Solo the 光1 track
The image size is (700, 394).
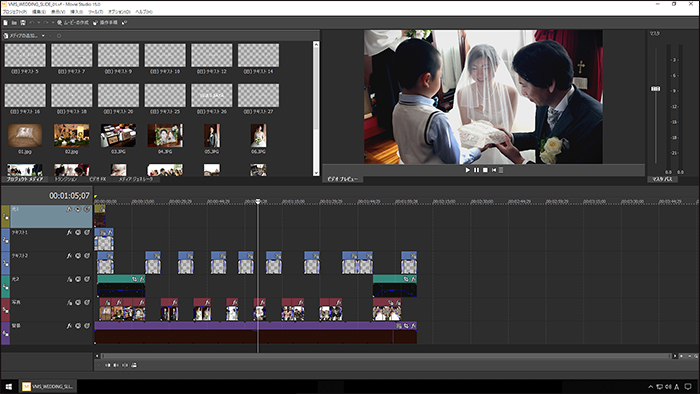(87, 209)
